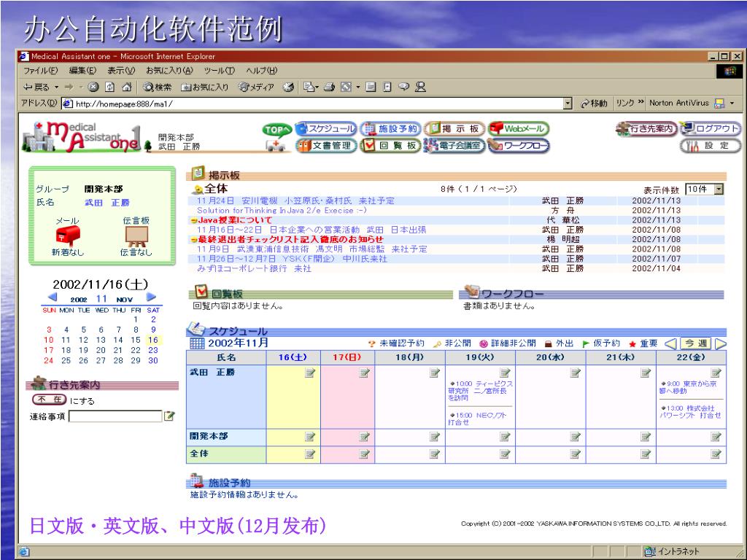Open the 編集(E) menu
The width and height of the screenshot is (747, 560).
coord(82,71)
